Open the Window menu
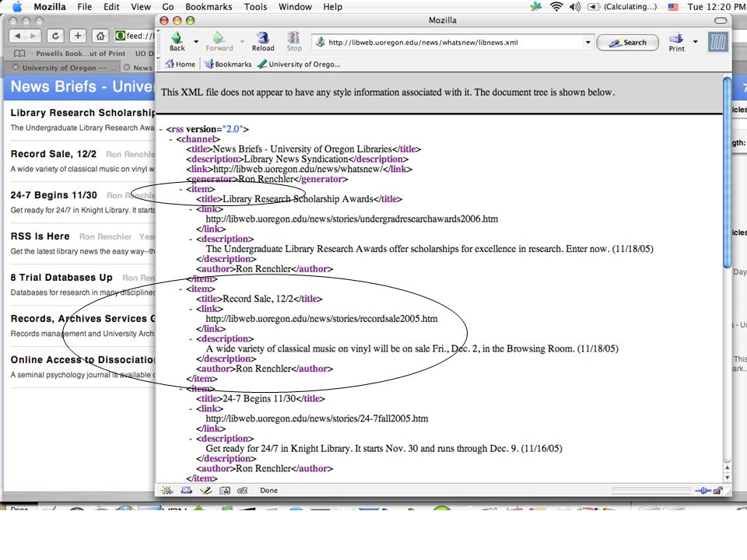747x560 pixels. point(295,7)
